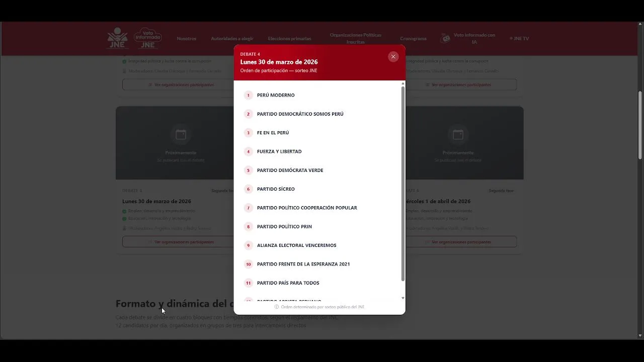Click page scrollbar up arrow
This screenshot has width=644, height=362.
click(x=640, y=25)
